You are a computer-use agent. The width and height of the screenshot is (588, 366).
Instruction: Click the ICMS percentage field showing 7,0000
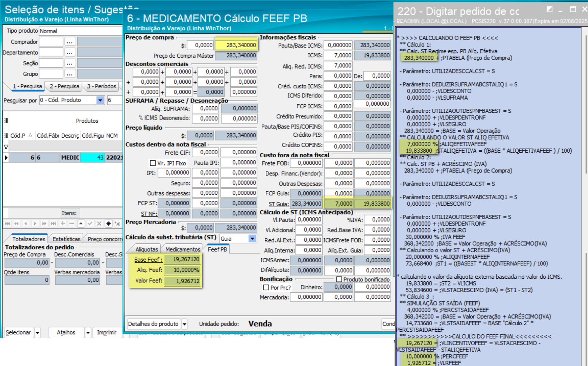tap(338, 55)
